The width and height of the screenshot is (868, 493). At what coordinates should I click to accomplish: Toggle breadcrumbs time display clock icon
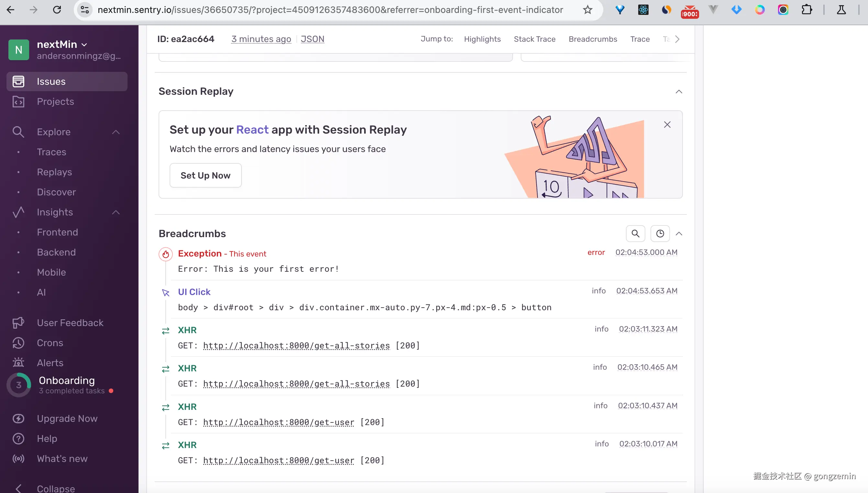coord(660,234)
